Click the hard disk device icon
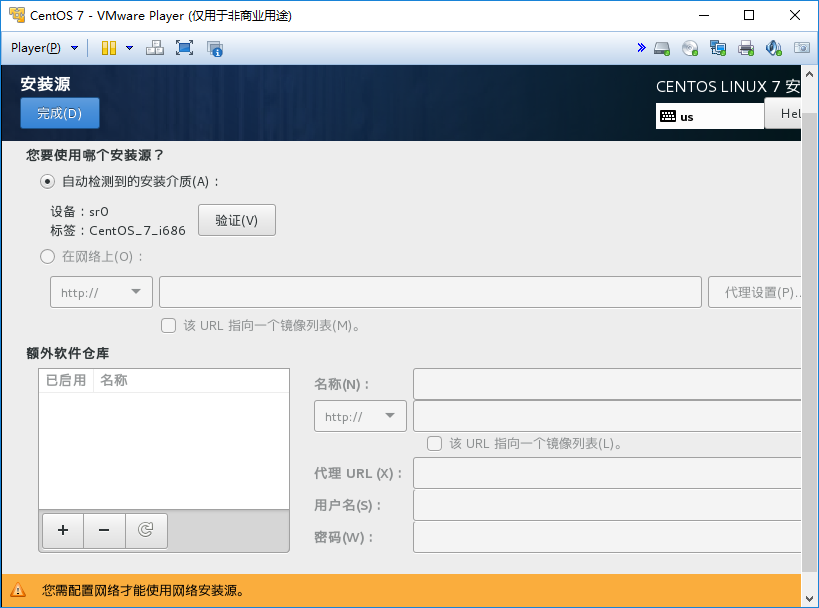Viewport: 819px width, 608px height. (x=662, y=49)
